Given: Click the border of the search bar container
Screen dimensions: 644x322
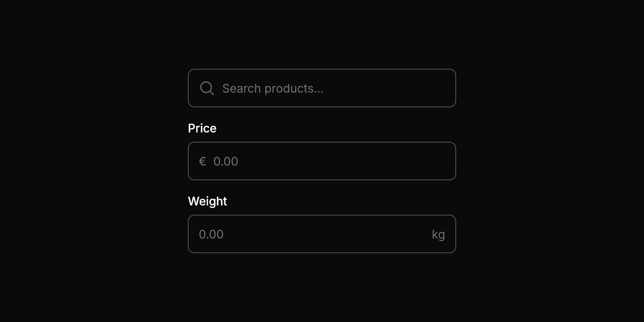Looking at the screenshot, I should click(x=322, y=70).
